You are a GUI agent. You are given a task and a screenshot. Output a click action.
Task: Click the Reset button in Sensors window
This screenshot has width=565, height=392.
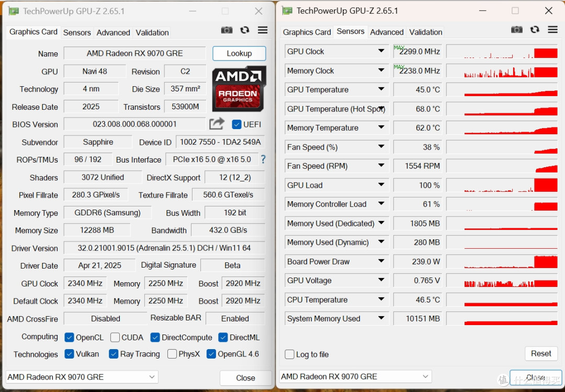pos(541,353)
